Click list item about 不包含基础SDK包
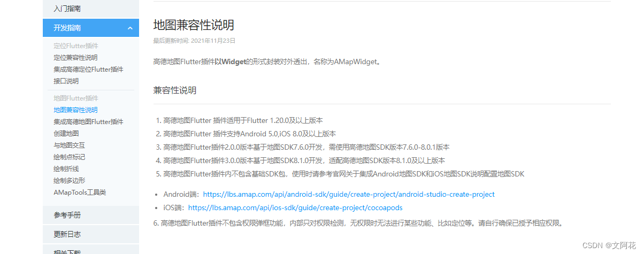This screenshot has height=254, width=644. tap(344, 174)
